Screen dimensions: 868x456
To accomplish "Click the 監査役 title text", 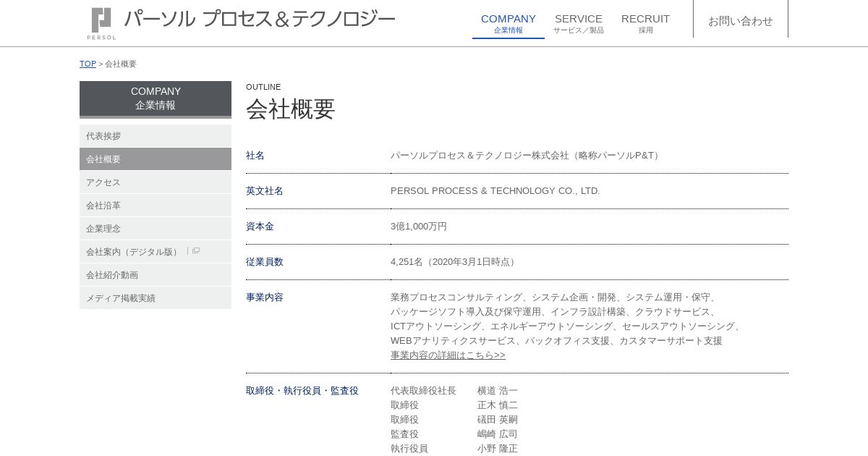I will [x=404, y=434].
